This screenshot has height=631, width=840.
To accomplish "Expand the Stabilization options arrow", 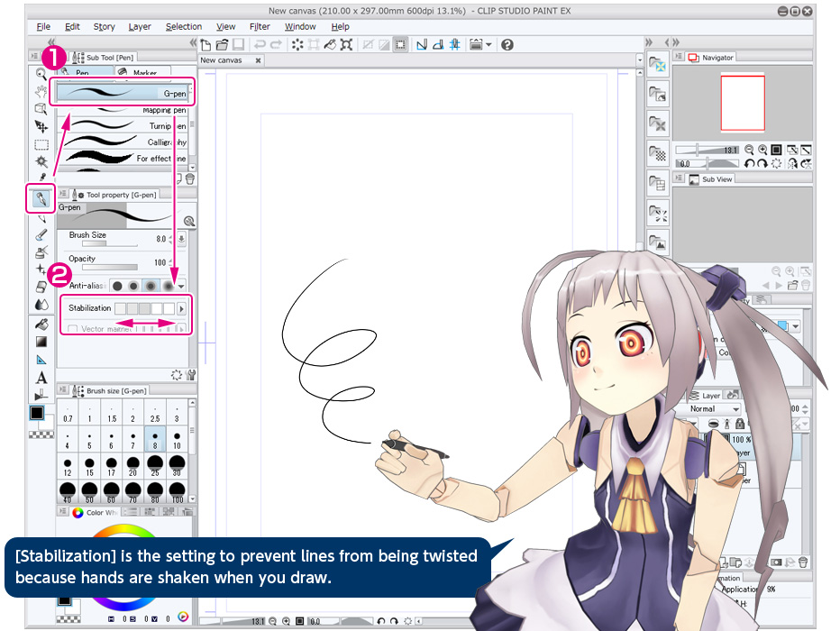I will pos(182,309).
